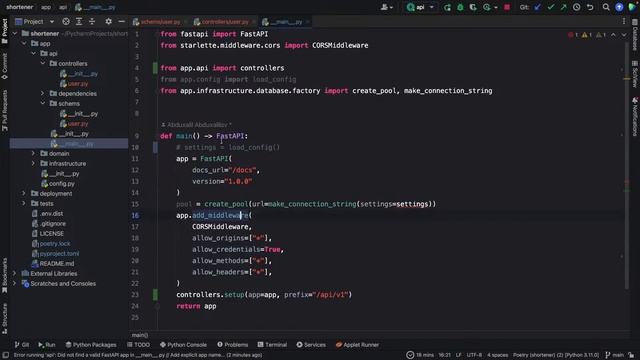Expand the tests folder
The height and width of the screenshot is (360, 640).
(24, 204)
